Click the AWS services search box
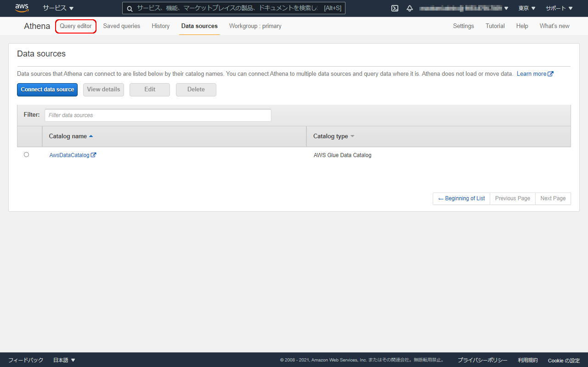The width and height of the screenshot is (588, 367). tap(234, 8)
